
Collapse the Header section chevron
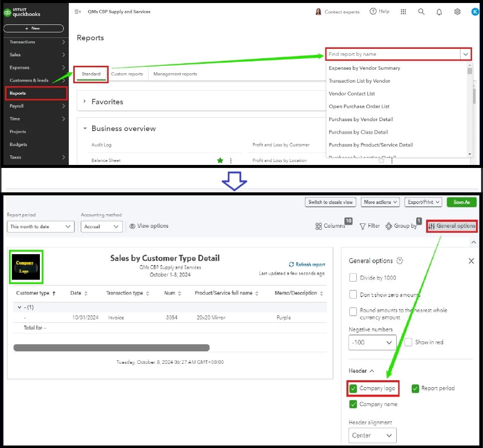point(372,371)
